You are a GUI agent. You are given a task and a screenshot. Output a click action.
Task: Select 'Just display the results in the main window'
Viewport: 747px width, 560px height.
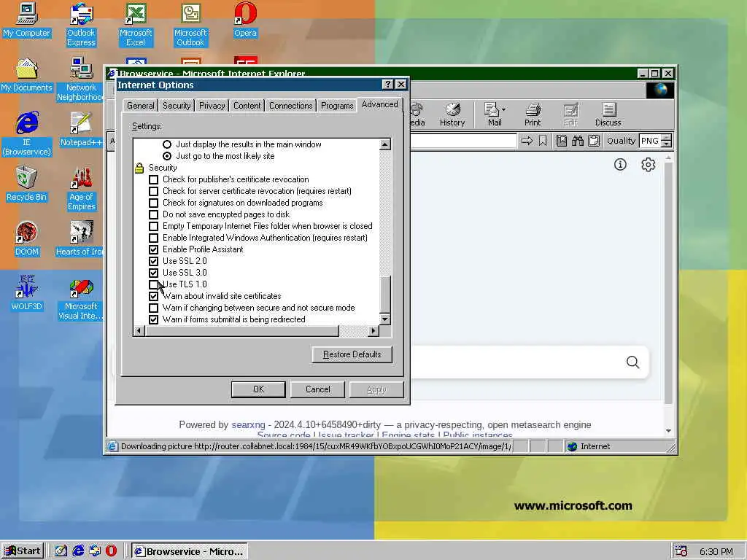pos(167,144)
